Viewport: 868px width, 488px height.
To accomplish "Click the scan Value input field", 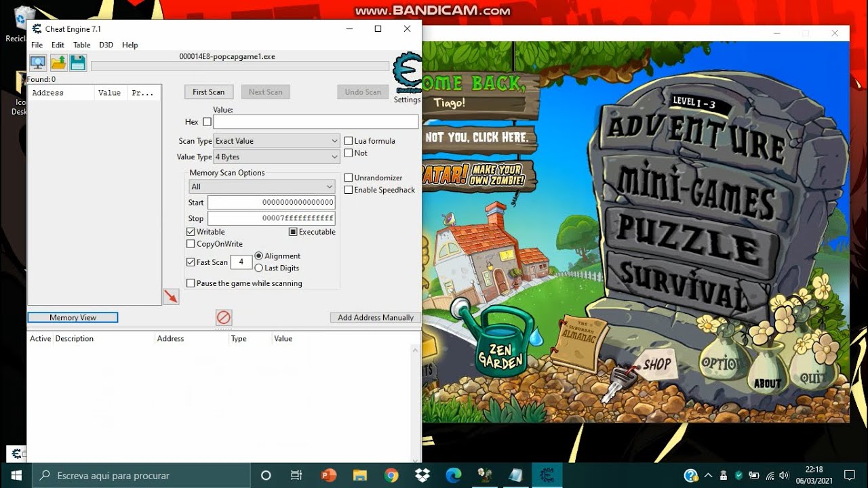I will (x=316, y=122).
